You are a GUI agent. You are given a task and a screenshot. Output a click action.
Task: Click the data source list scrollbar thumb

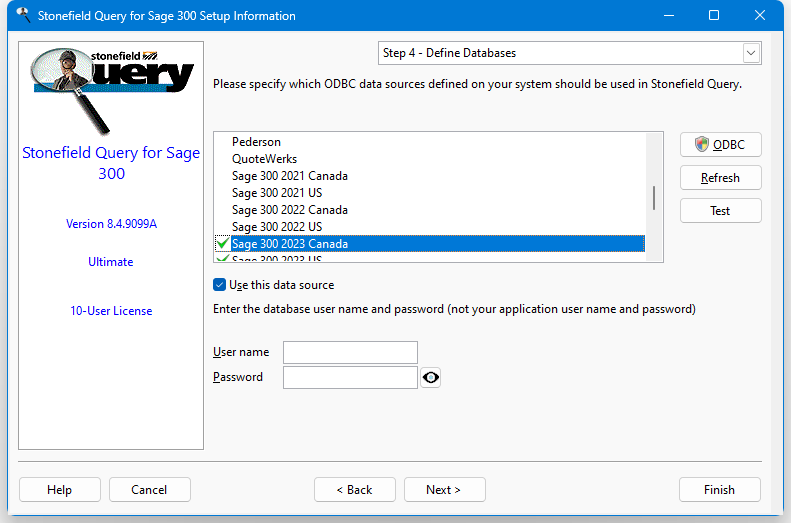(x=654, y=198)
